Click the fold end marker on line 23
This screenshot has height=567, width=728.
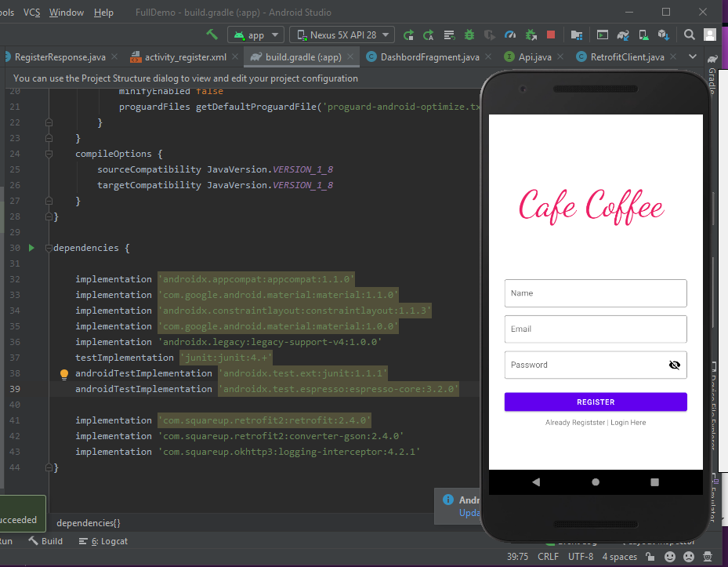click(x=49, y=138)
